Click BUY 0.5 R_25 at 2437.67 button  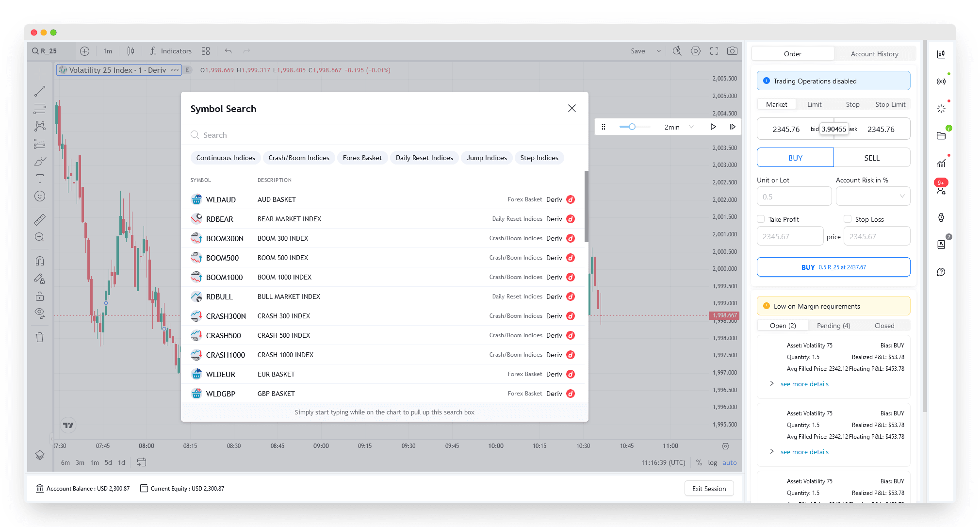coord(833,267)
